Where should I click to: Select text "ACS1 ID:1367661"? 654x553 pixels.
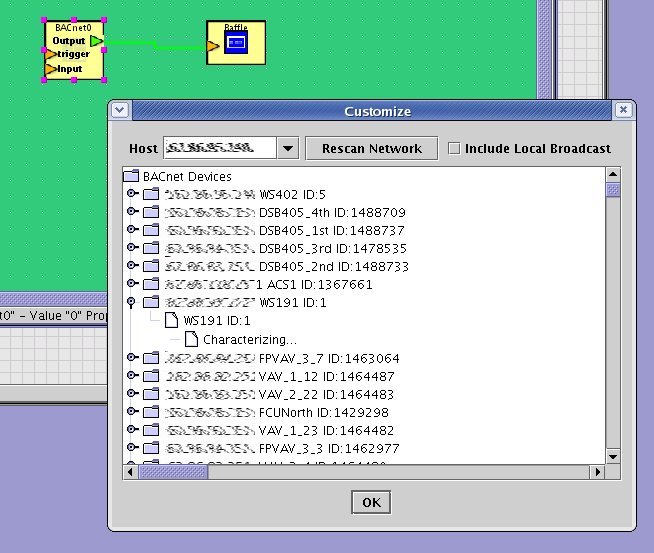[319, 284]
